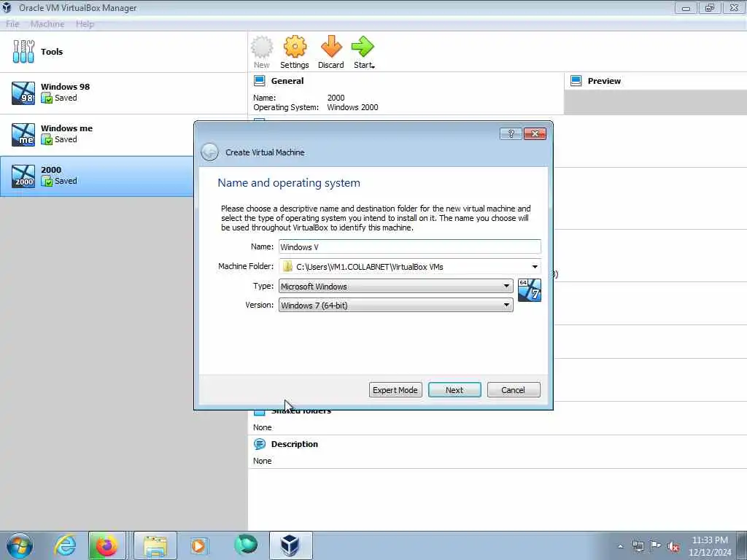Click the Next button
The image size is (747, 560).
[x=454, y=390]
